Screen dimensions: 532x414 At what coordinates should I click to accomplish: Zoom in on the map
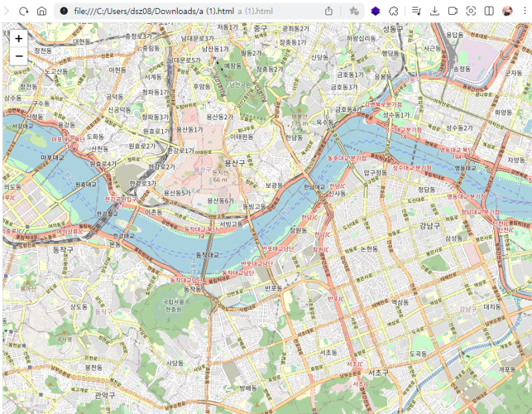click(19, 39)
